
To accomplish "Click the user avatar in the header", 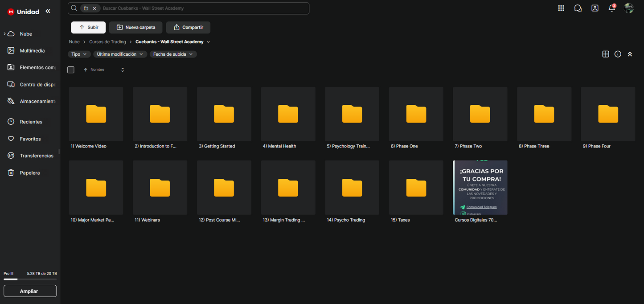I will (629, 8).
